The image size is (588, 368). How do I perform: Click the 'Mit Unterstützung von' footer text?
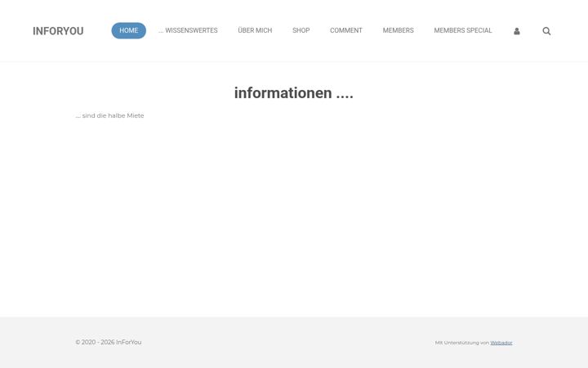[462, 343]
